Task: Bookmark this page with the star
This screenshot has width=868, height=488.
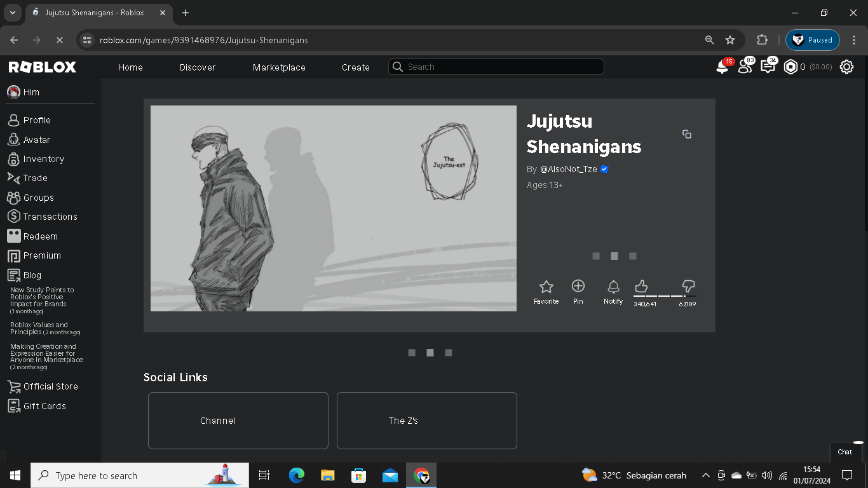Action: coord(730,40)
